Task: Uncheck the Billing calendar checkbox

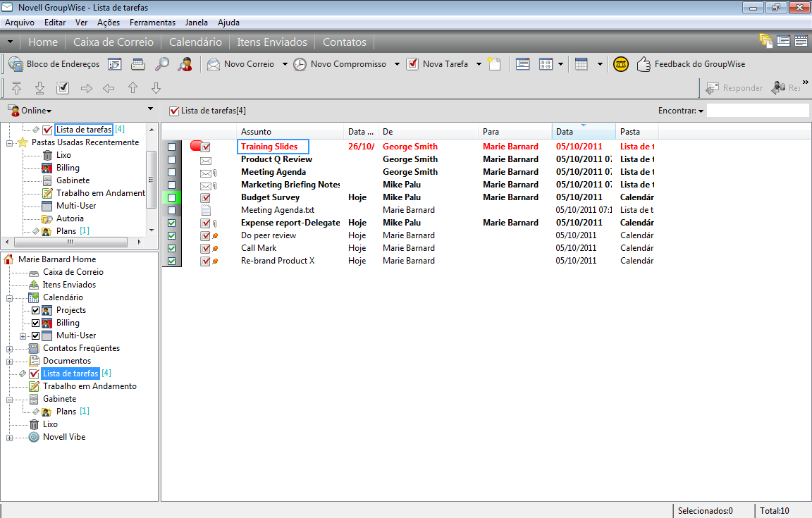Action: coord(36,323)
